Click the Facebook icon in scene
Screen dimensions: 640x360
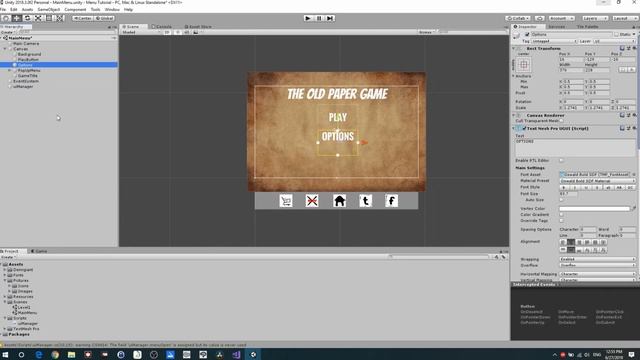click(391, 201)
